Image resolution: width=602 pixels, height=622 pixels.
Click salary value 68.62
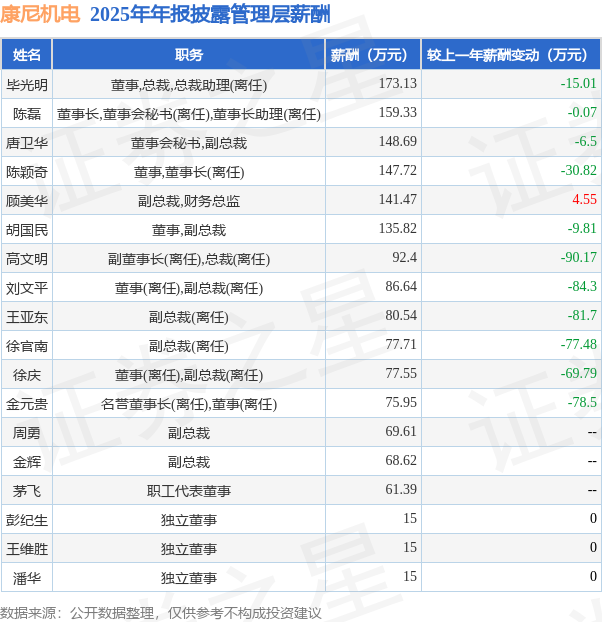(401, 460)
